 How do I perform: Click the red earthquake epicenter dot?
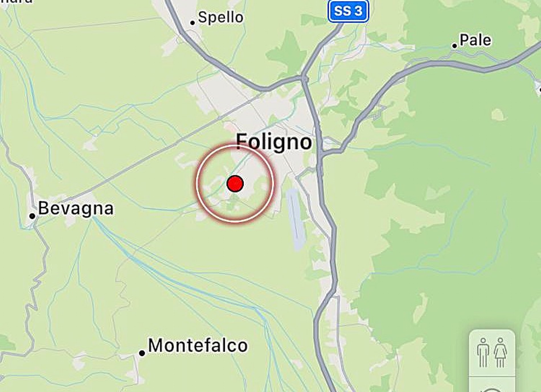click(x=235, y=183)
